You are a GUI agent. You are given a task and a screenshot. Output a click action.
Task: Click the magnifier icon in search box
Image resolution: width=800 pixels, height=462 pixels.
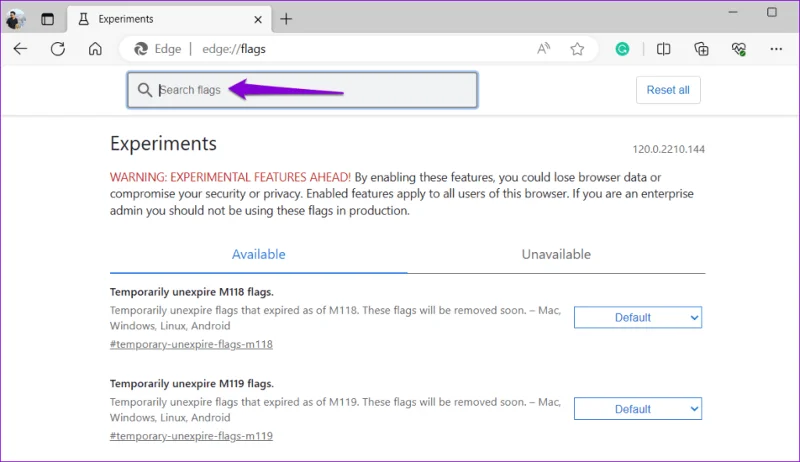(144, 90)
